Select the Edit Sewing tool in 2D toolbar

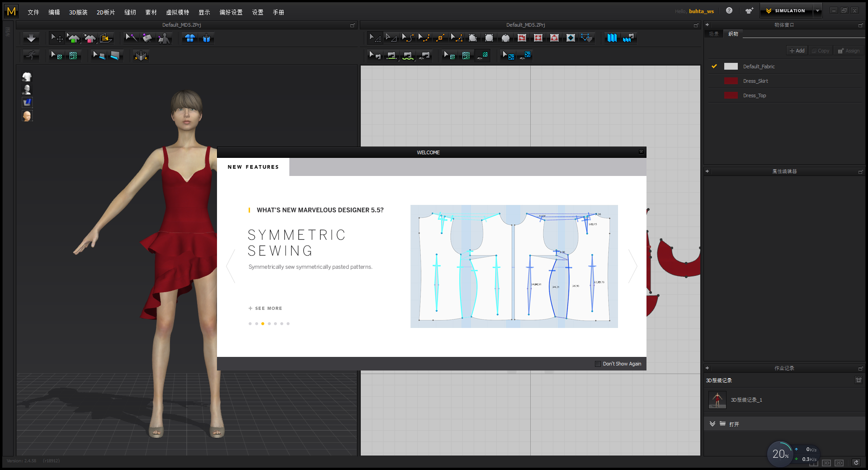pyautogui.click(x=375, y=56)
